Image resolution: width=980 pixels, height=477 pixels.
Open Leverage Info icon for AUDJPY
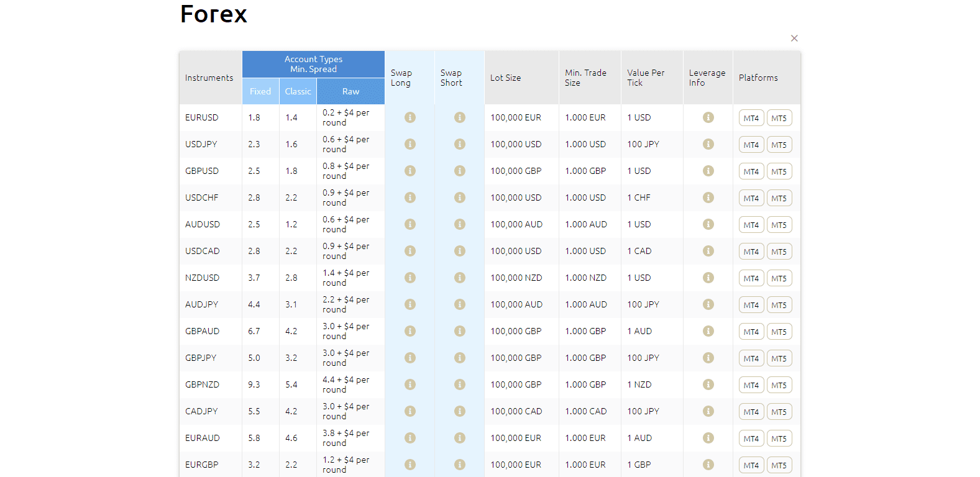[x=708, y=304]
